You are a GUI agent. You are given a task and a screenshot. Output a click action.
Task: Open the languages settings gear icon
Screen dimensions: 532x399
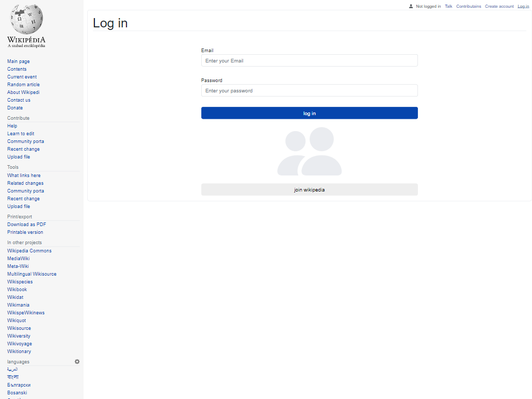[77, 362]
